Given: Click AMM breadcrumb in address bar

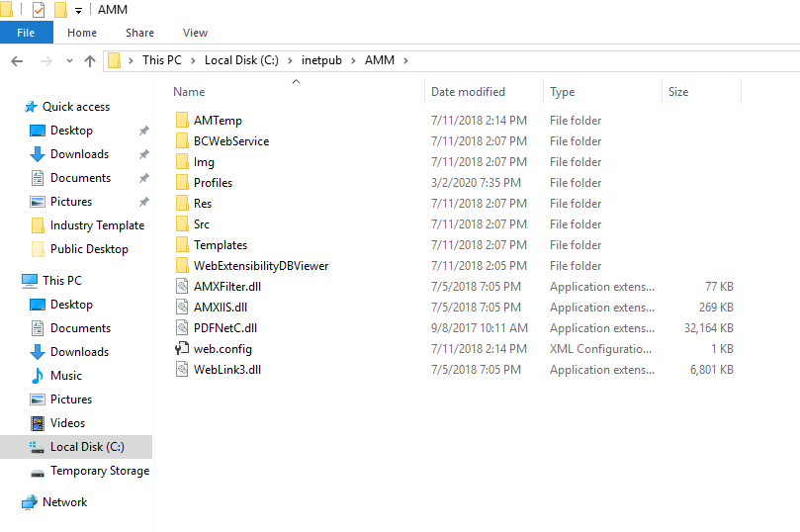Looking at the screenshot, I should click(379, 60).
